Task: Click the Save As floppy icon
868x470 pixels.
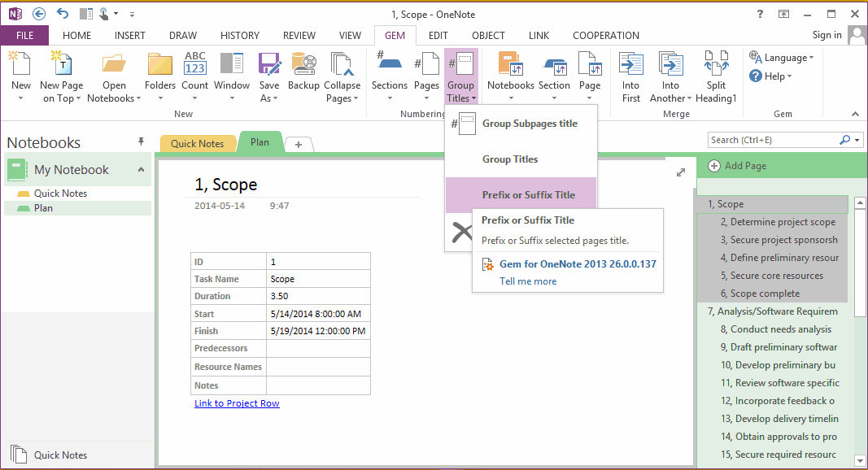Action: pyautogui.click(x=269, y=63)
